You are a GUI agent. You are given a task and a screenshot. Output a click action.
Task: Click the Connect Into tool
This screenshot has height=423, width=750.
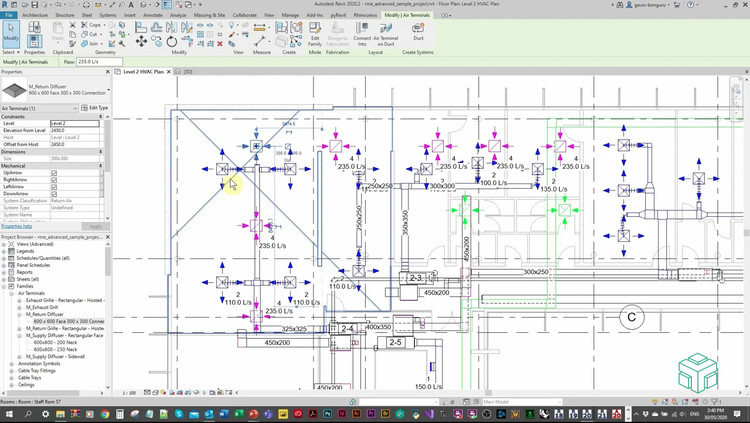(362, 34)
